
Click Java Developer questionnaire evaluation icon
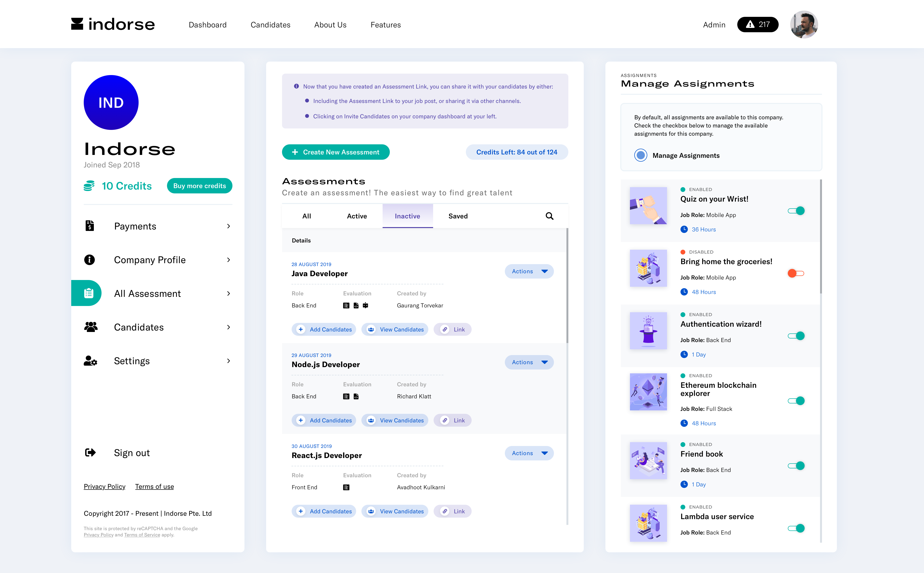(x=346, y=306)
